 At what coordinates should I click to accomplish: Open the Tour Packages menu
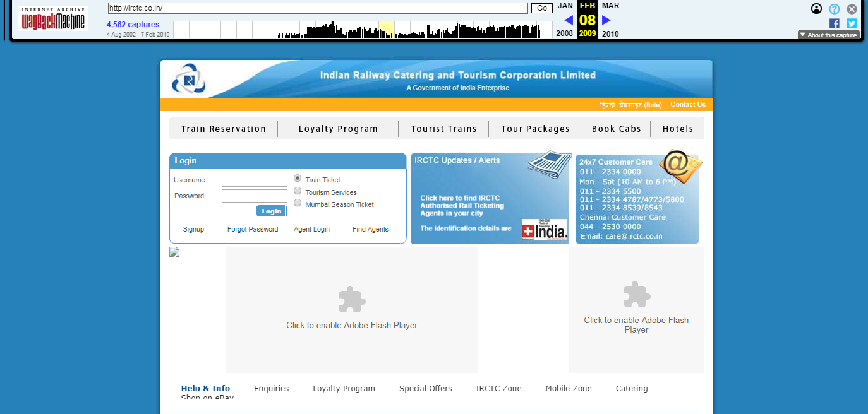coord(535,129)
